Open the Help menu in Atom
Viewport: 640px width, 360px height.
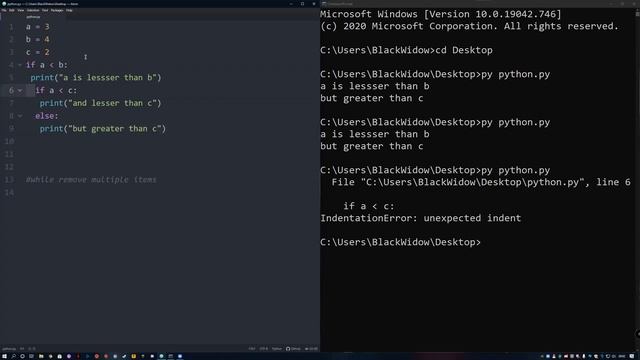point(69,10)
